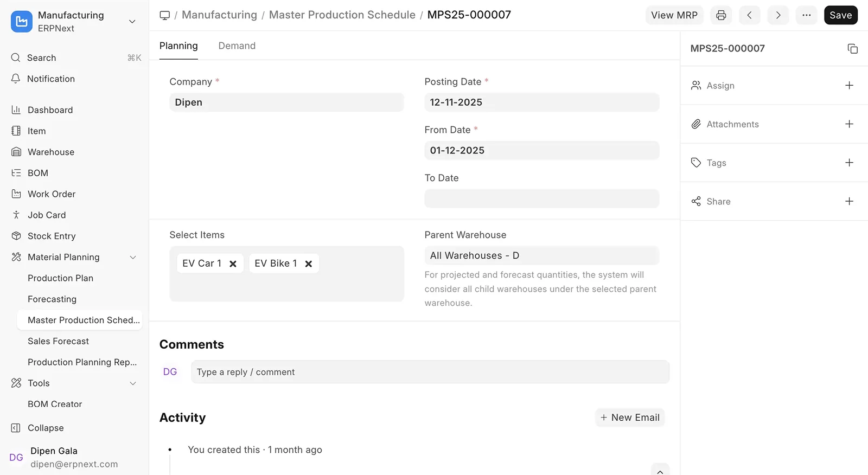Add a tag with plus icon
The width and height of the screenshot is (868, 475).
tap(849, 163)
